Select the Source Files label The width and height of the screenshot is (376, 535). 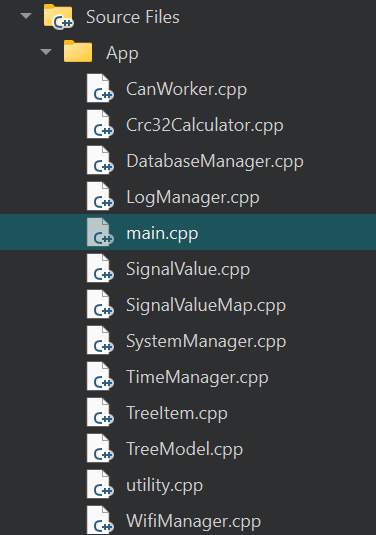[133, 17]
